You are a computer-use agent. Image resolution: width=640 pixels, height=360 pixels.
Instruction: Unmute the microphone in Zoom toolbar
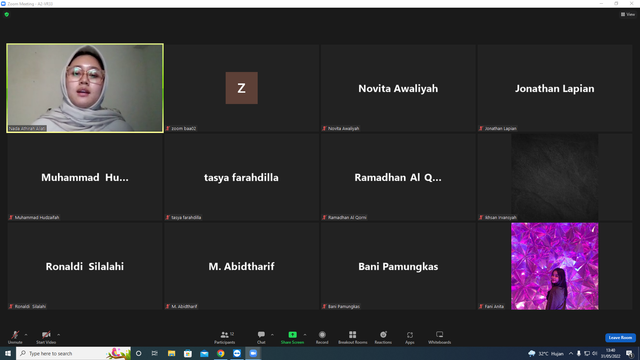(x=15, y=337)
